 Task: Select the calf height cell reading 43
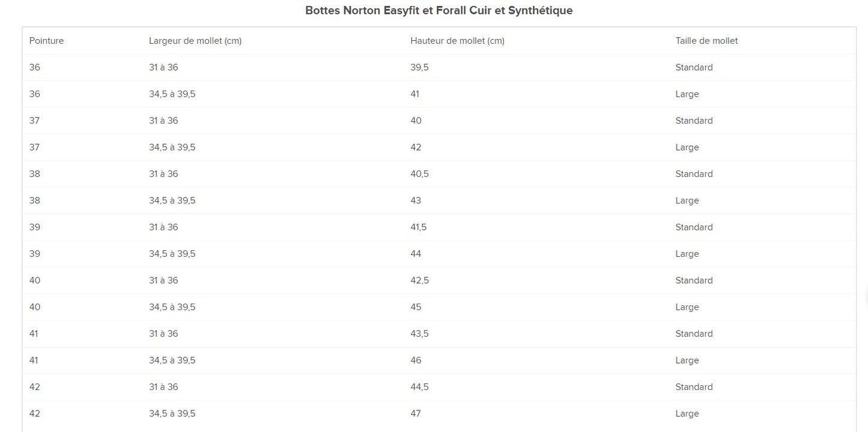pos(416,200)
